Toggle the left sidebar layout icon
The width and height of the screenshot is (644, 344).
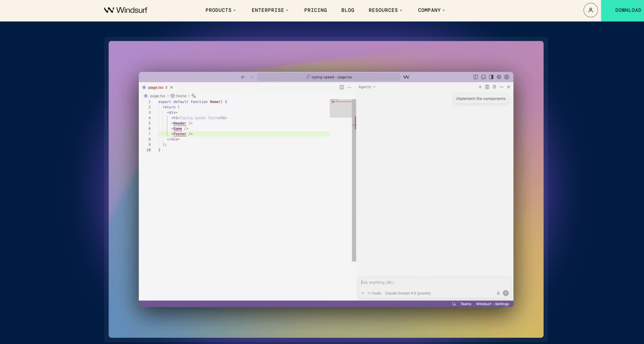475,77
